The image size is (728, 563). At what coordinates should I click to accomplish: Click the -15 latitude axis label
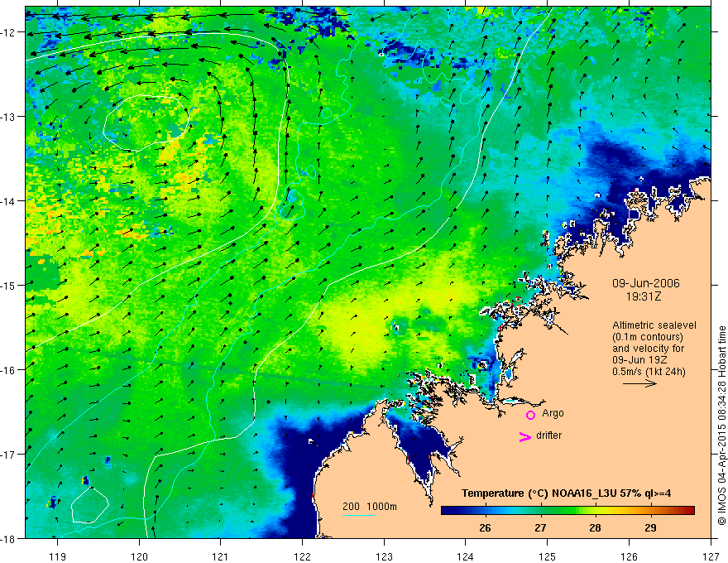point(9,285)
